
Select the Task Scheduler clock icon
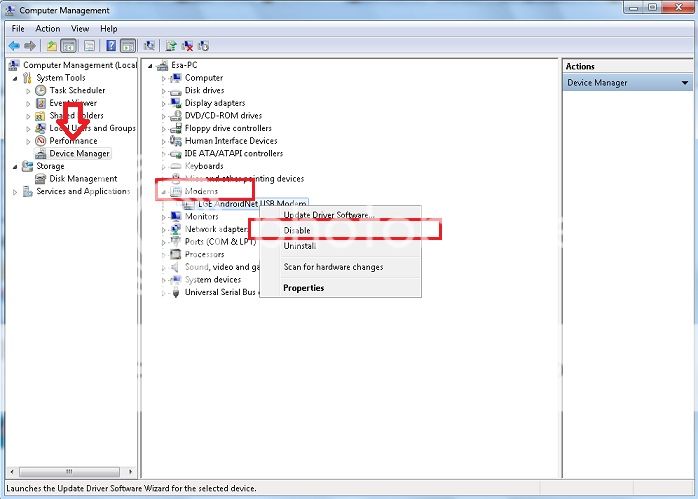[41, 90]
